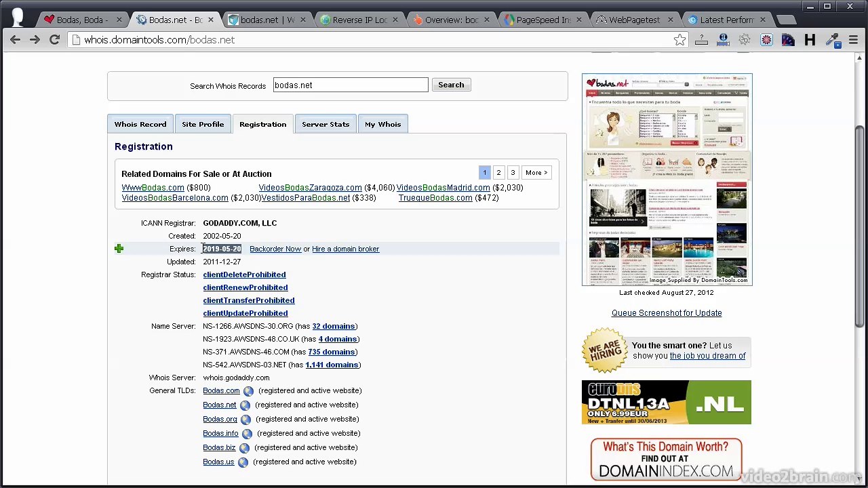The width and height of the screenshot is (868, 488).
Task: Open the VideosBodasBarcelona.com link
Action: [175, 198]
